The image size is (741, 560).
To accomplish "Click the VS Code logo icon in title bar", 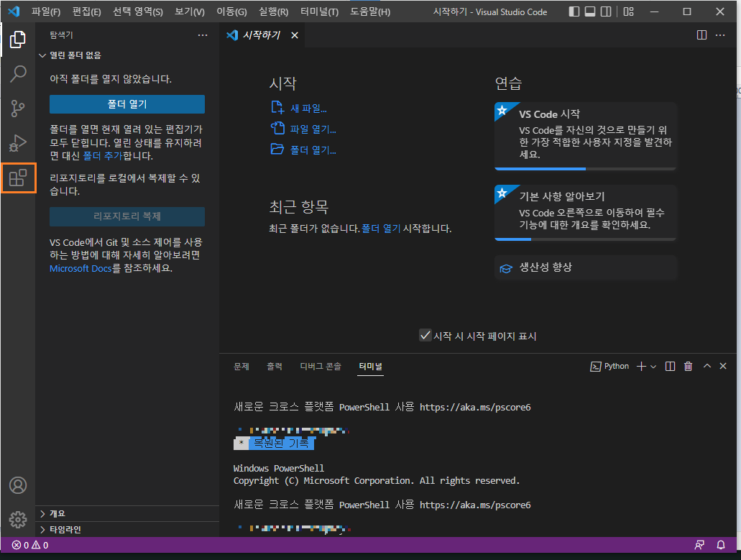I will [14, 12].
